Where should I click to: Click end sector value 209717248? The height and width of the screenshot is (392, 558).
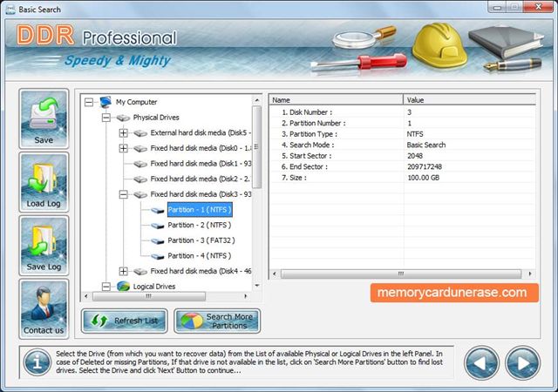point(425,166)
